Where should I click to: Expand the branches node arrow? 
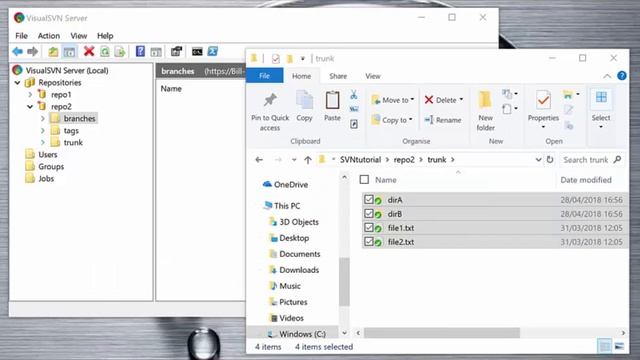click(x=43, y=119)
